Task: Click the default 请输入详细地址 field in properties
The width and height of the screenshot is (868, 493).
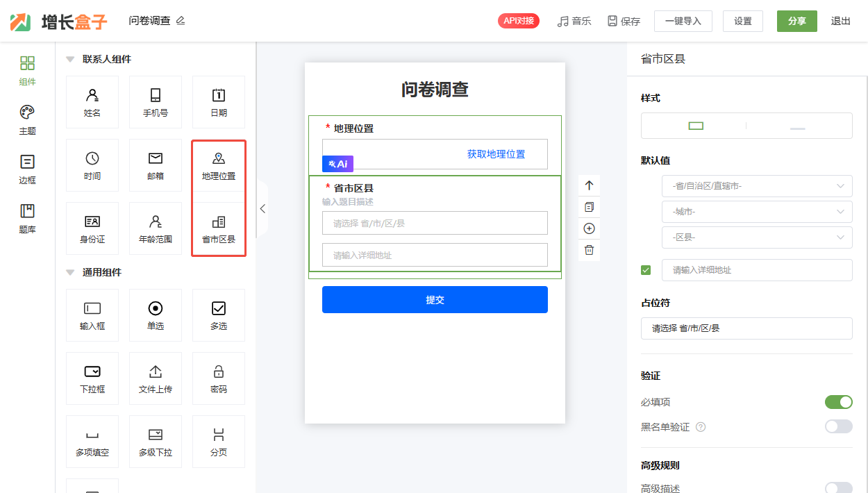Action: [x=757, y=270]
